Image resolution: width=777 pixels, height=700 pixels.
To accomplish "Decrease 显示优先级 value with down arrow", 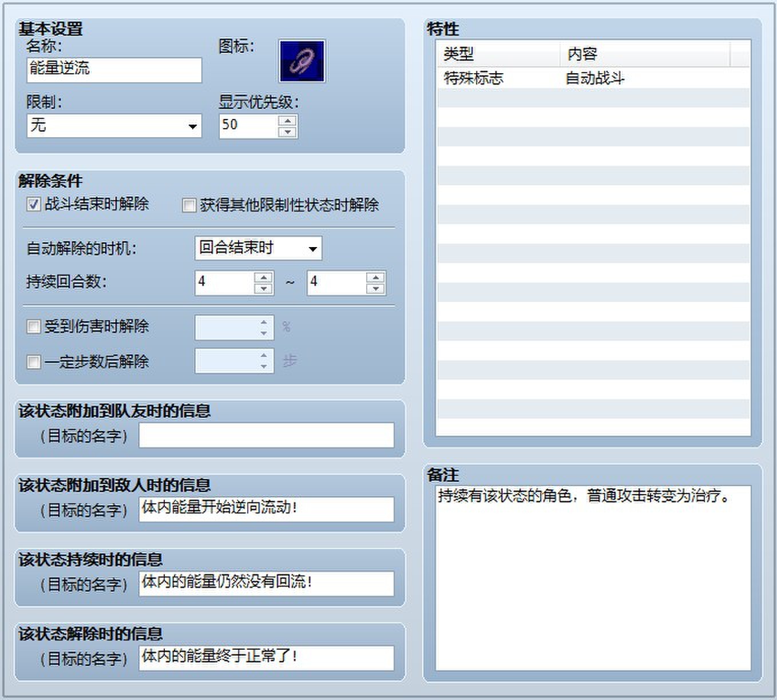I will 287,132.
